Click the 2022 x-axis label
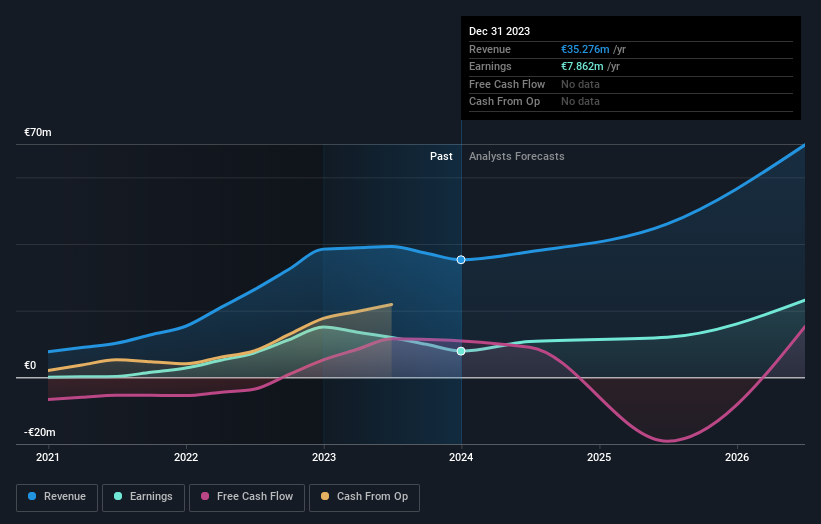This screenshot has height=524, width=821. (186, 458)
